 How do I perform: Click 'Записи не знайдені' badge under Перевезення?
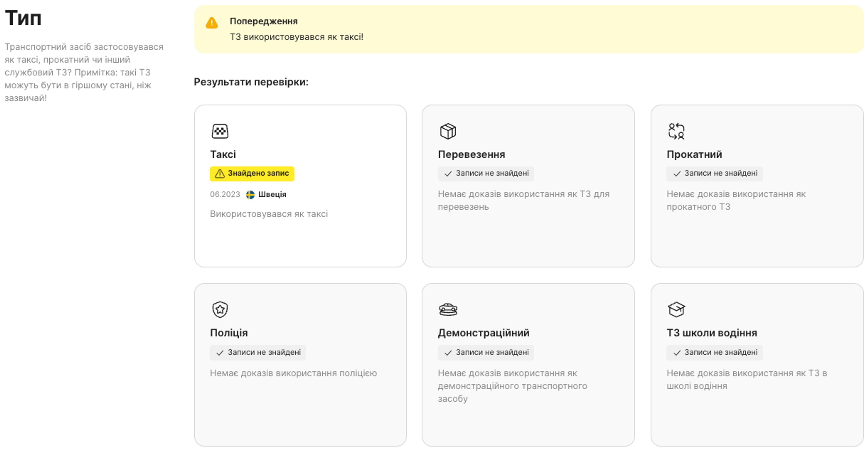coord(486,173)
